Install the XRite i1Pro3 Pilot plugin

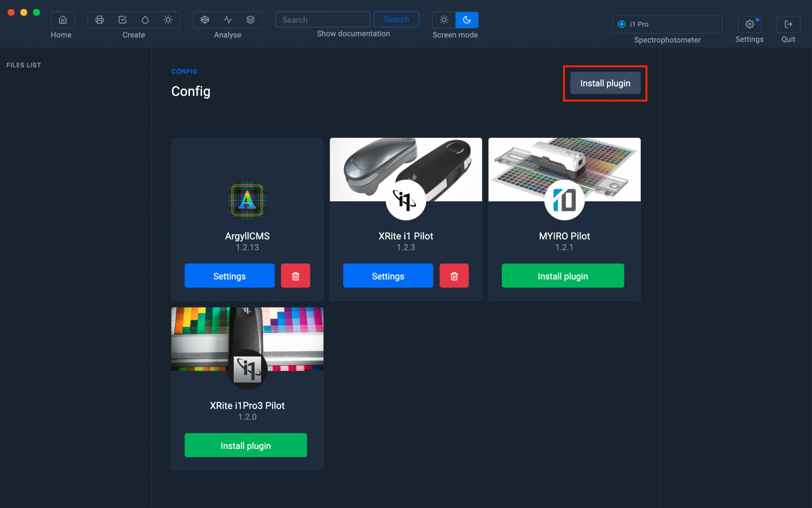click(246, 445)
